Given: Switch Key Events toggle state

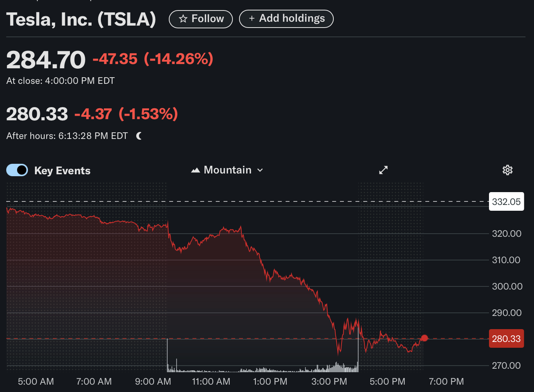Looking at the screenshot, I should 17,170.
